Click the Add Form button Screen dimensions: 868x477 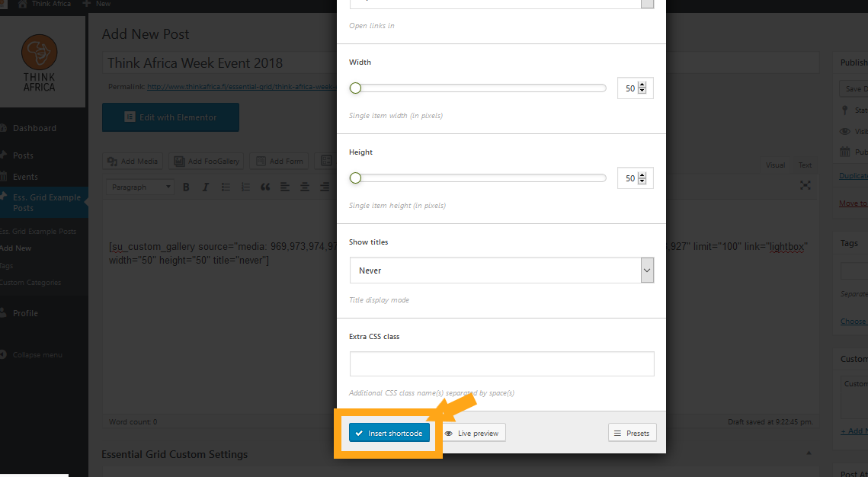tap(280, 161)
